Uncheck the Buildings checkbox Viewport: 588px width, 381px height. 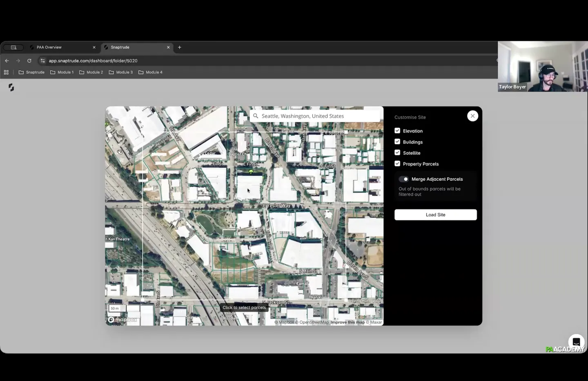(397, 142)
